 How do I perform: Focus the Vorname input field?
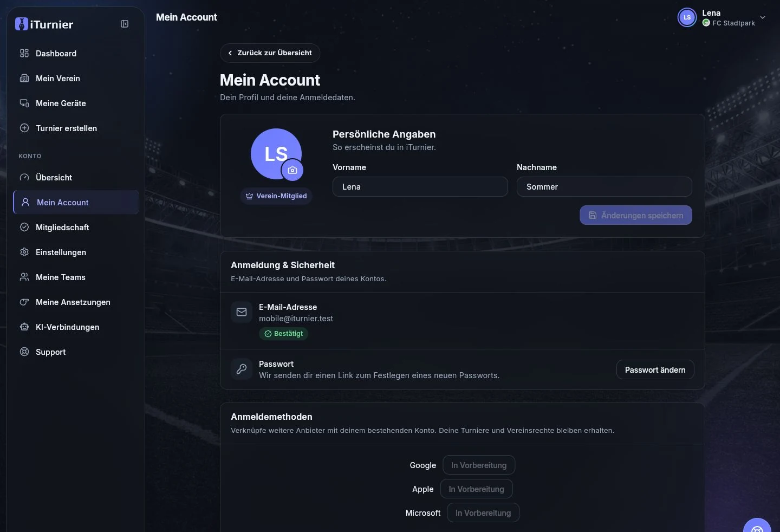420,186
